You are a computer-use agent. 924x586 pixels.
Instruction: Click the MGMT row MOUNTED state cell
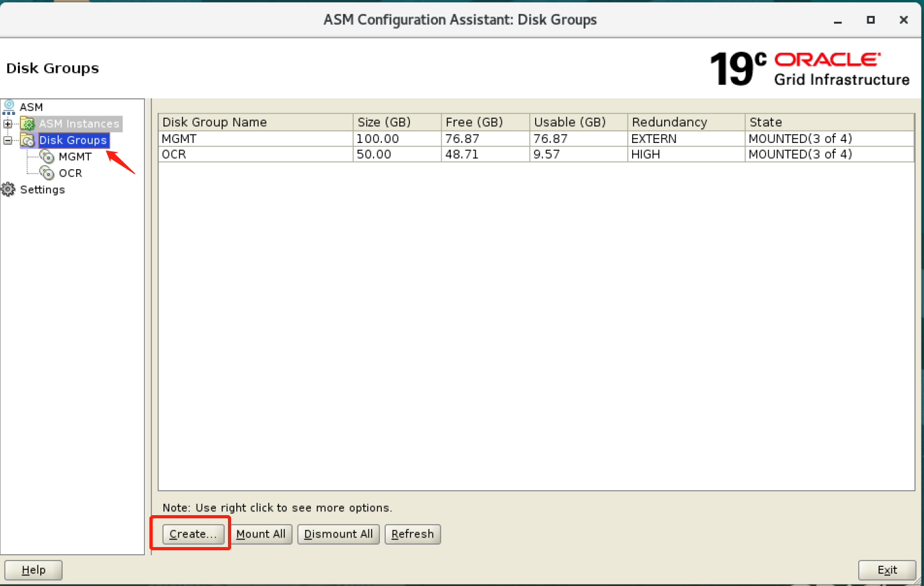point(829,139)
